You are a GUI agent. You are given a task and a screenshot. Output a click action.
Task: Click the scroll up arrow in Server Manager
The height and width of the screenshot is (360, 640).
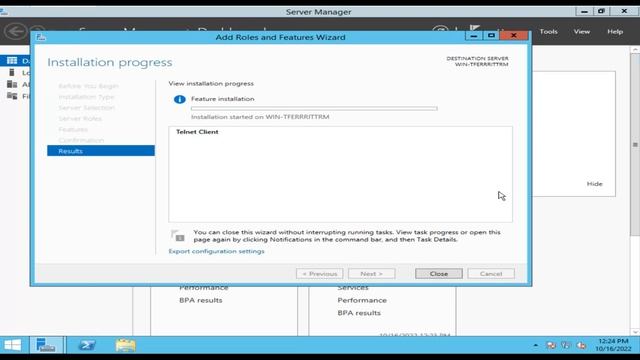(635, 50)
